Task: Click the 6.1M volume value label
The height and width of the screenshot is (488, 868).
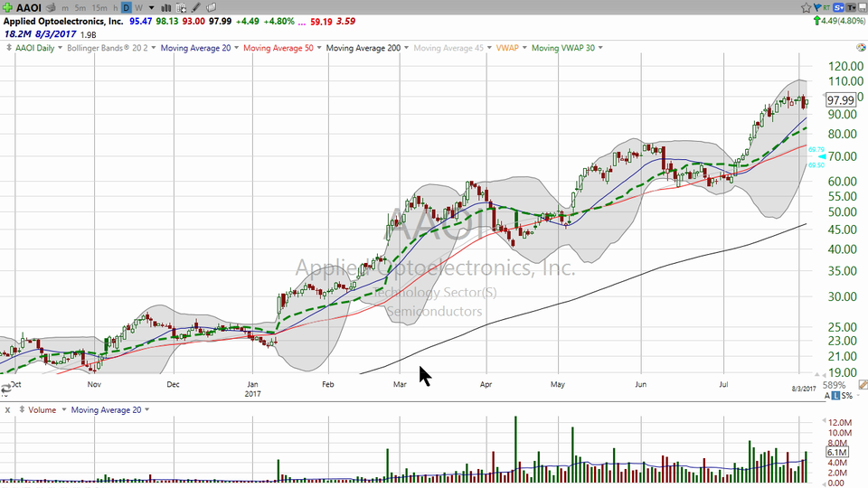Action: click(x=837, y=452)
